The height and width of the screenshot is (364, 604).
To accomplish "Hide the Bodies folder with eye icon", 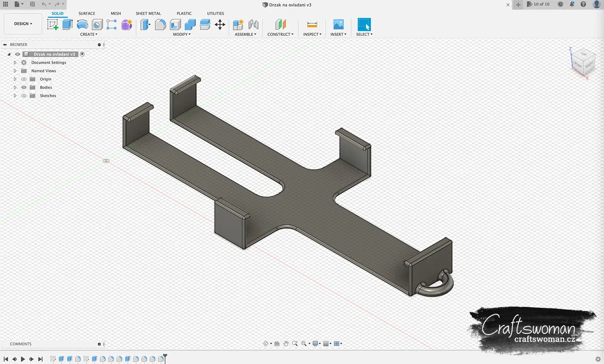I will click(24, 87).
